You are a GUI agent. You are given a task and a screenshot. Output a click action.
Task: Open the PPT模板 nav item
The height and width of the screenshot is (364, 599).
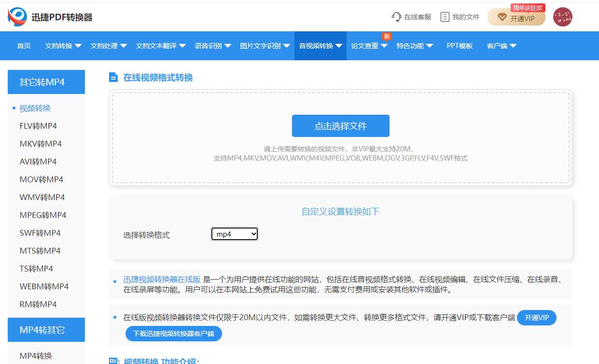click(x=460, y=46)
